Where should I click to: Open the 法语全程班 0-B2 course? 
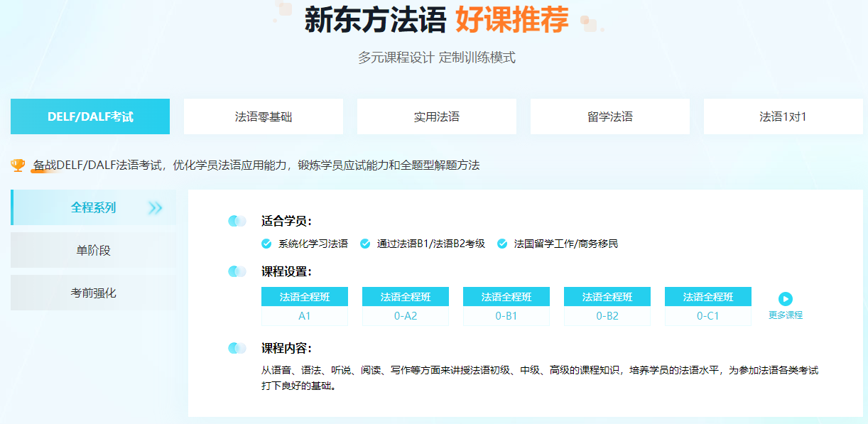point(607,306)
